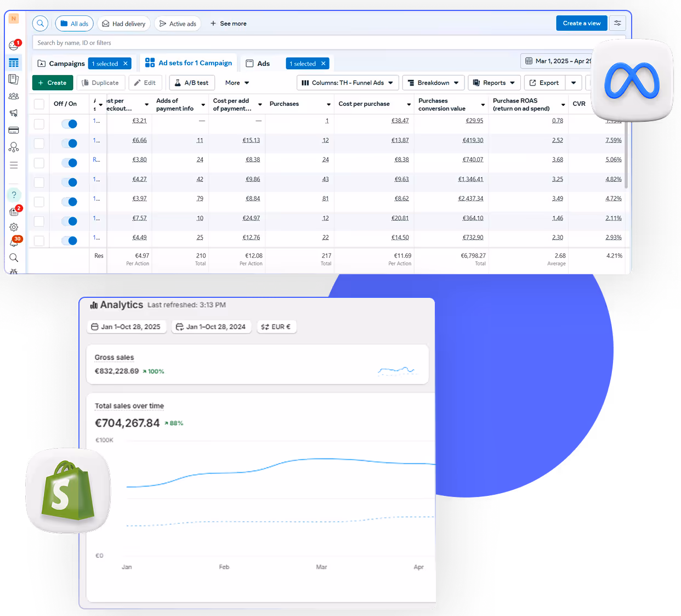The height and width of the screenshot is (616, 681).
Task: Expand the Columns: TH - Funnel Ads dropdown
Action: click(347, 82)
